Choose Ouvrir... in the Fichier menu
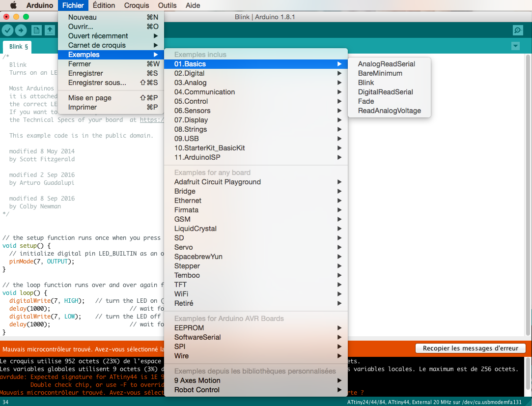This screenshot has width=532, height=406. click(x=111, y=27)
